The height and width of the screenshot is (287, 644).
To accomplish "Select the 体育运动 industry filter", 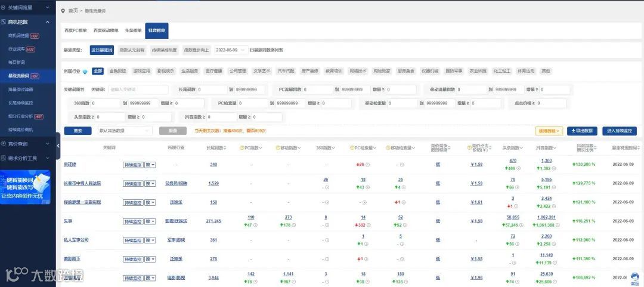I will point(526,71).
